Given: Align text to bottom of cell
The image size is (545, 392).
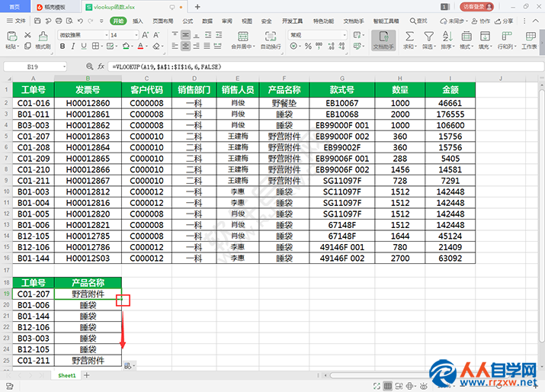Looking at the screenshot, I should (x=197, y=35).
